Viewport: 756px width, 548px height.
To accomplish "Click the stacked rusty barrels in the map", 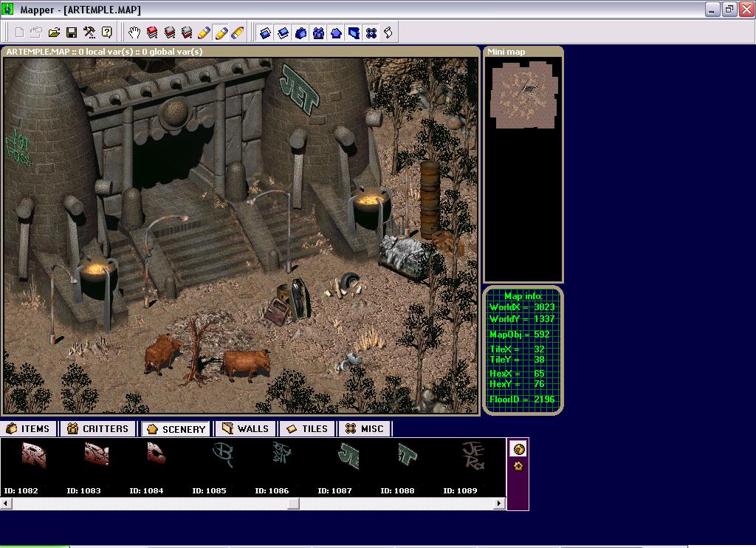I will point(430,199).
